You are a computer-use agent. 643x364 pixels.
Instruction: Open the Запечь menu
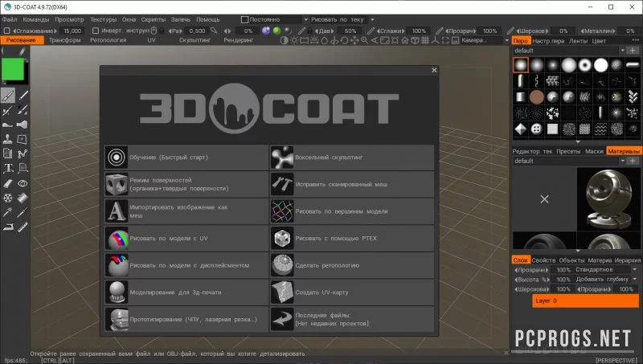[180, 19]
